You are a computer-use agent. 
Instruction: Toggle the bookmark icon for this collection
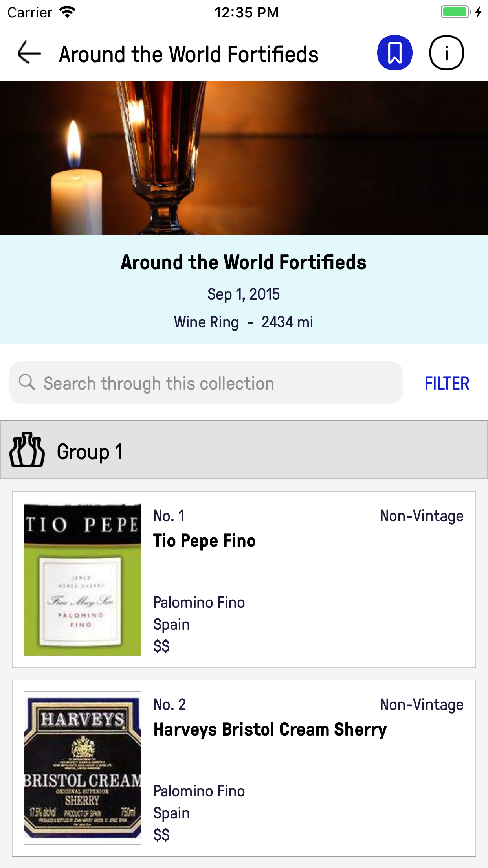pyautogui.click(x=394, y=53)
